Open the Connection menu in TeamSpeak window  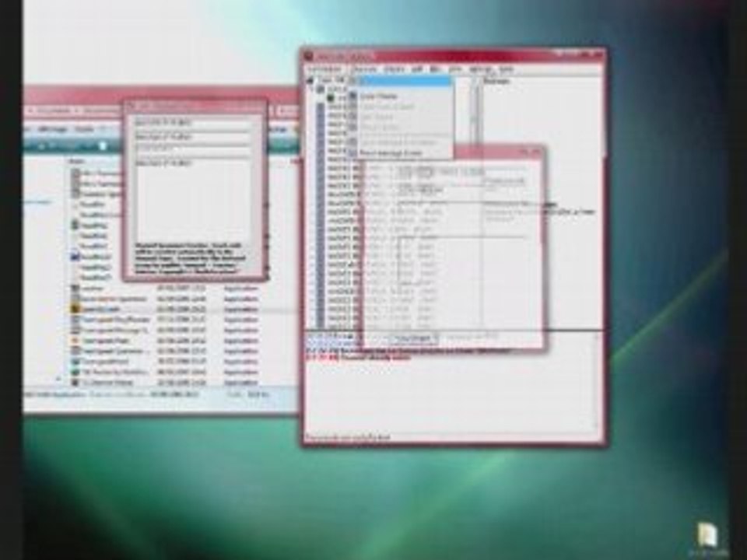point(325,69)
